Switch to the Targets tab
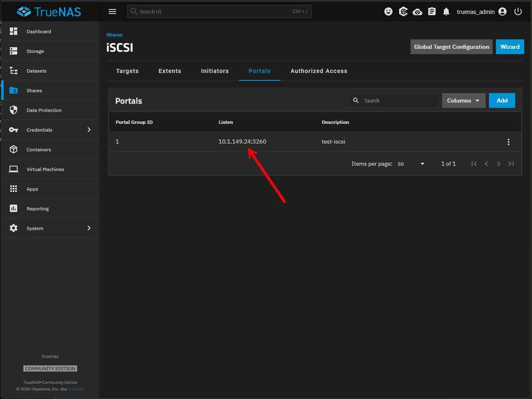The image size is (532, 399). tap(127, 71)
